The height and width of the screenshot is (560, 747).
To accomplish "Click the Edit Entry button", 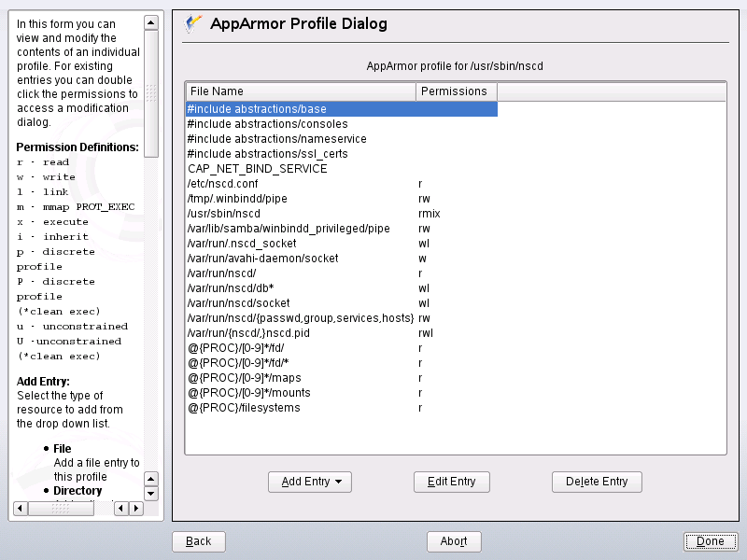I will (x=452, y=482).
